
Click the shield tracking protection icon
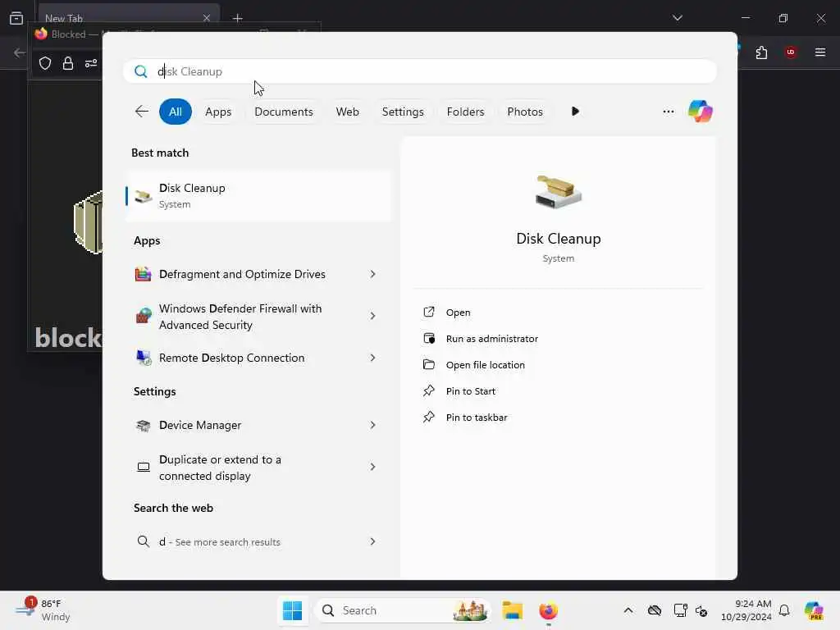click(x=45, y=63)
